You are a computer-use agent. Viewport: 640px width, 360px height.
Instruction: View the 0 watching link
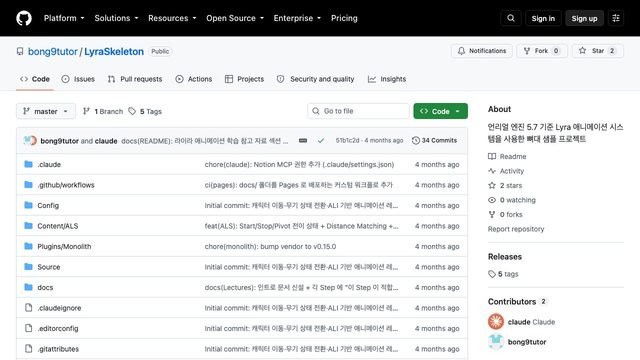(512, 200)
